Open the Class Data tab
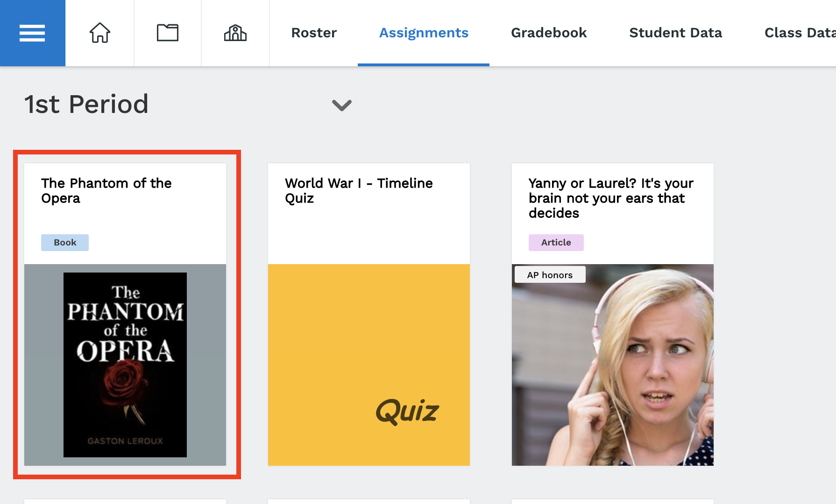The height and width of the screenshot is (504, 836). click(x=800, y=33)
